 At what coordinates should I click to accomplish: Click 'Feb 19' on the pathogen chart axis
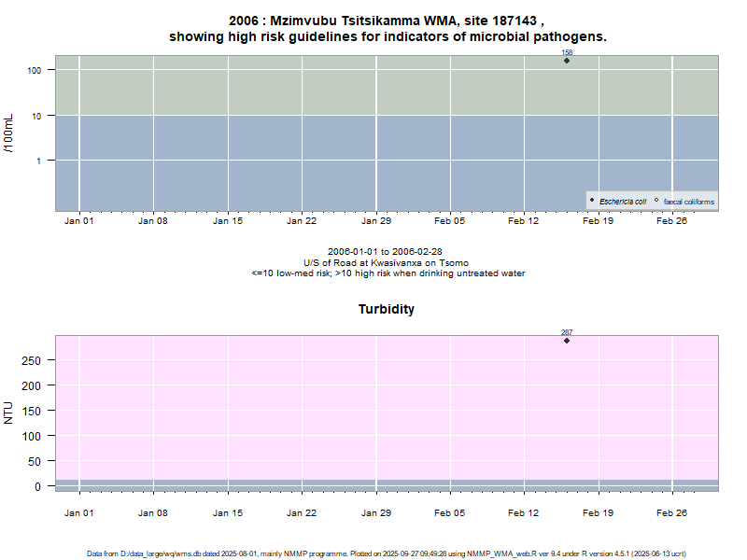point(598,221)
